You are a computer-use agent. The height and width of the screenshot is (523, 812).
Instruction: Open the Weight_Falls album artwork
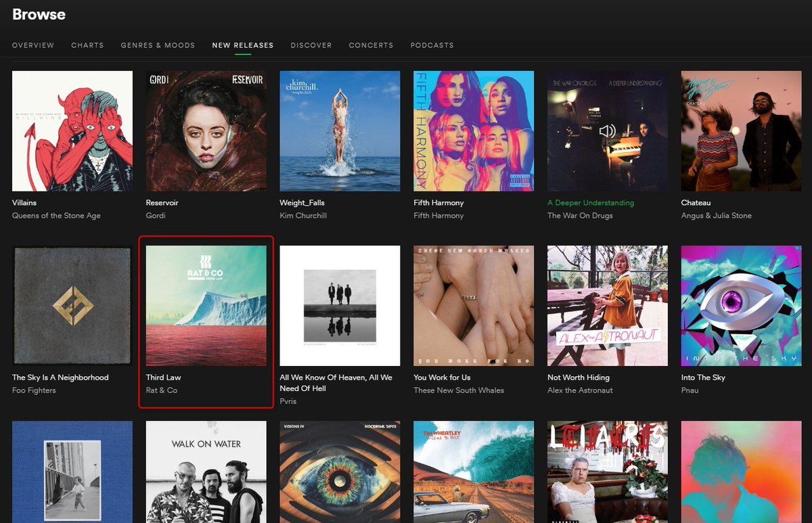340,131
